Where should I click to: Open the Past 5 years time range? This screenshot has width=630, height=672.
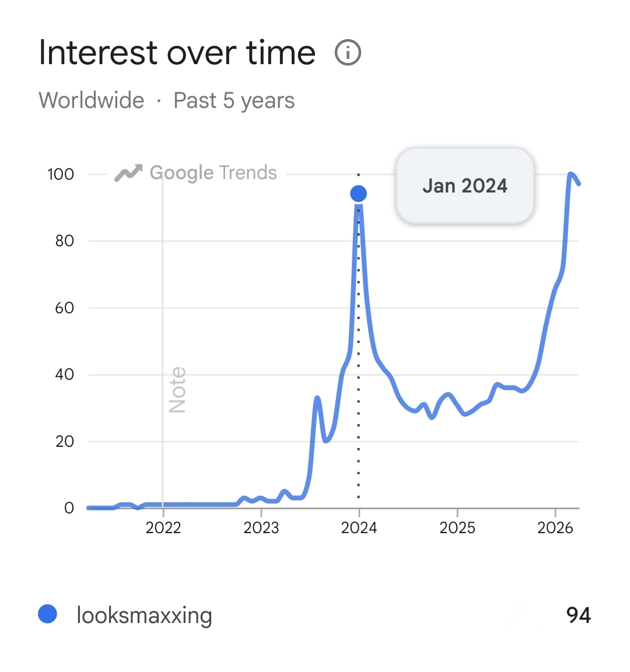tap(234, 100)
